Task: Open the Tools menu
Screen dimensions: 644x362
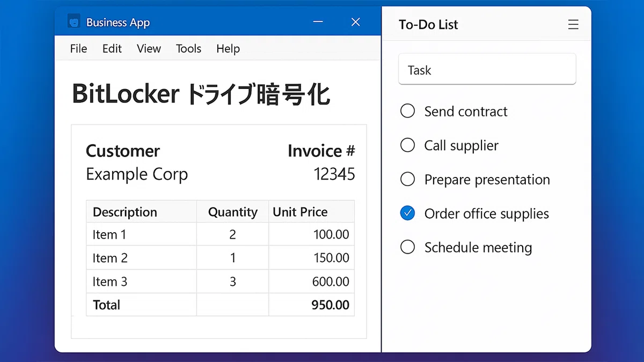Action: pyautogui.click(x=188, y=49)
